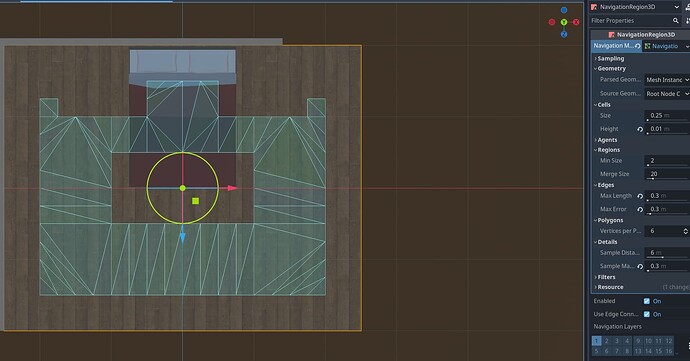Revert the Cells Height value
This screenshot has width=690, height=361.
(x=640, y=129)
